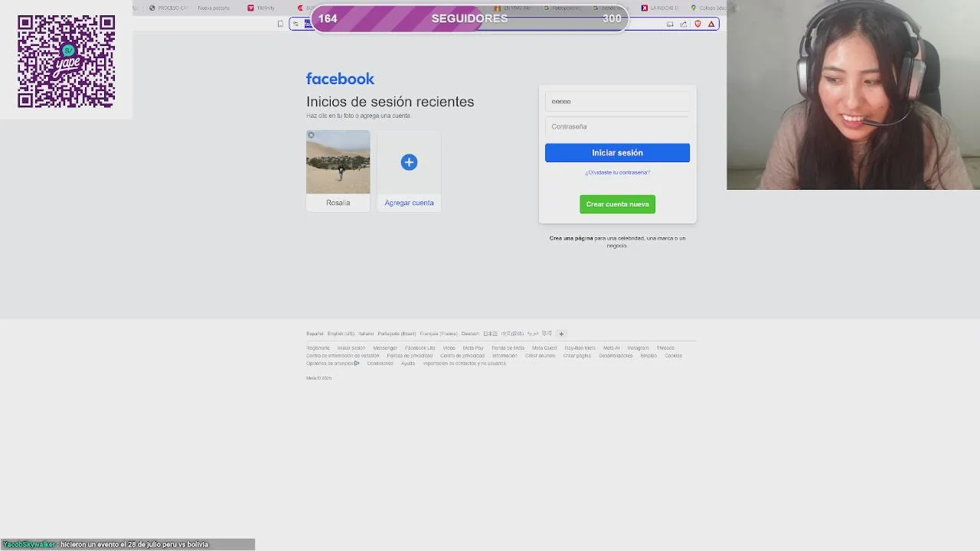Open the Ray-Ban Meta footer link
Viewport: 980px width, 551px height.
580,348
